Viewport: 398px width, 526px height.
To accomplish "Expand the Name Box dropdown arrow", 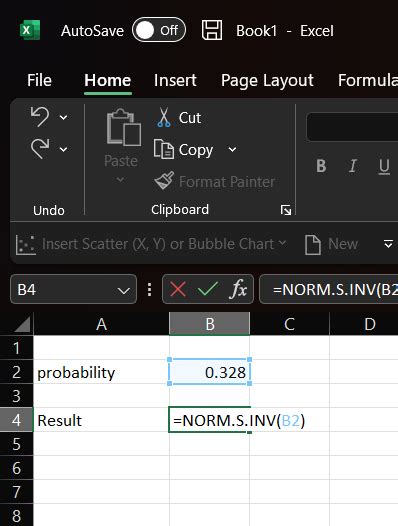I will point(124,290).
